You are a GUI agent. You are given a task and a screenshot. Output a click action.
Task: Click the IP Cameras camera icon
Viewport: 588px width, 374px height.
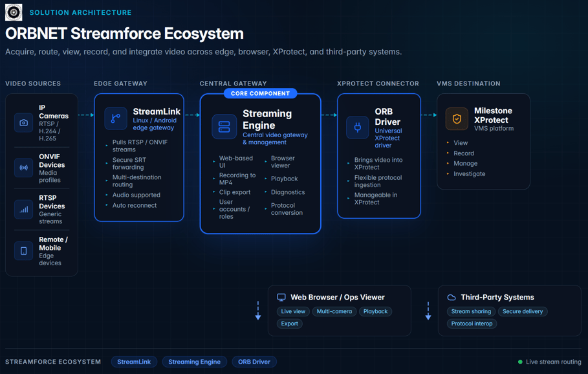click(x=24, y=123)
